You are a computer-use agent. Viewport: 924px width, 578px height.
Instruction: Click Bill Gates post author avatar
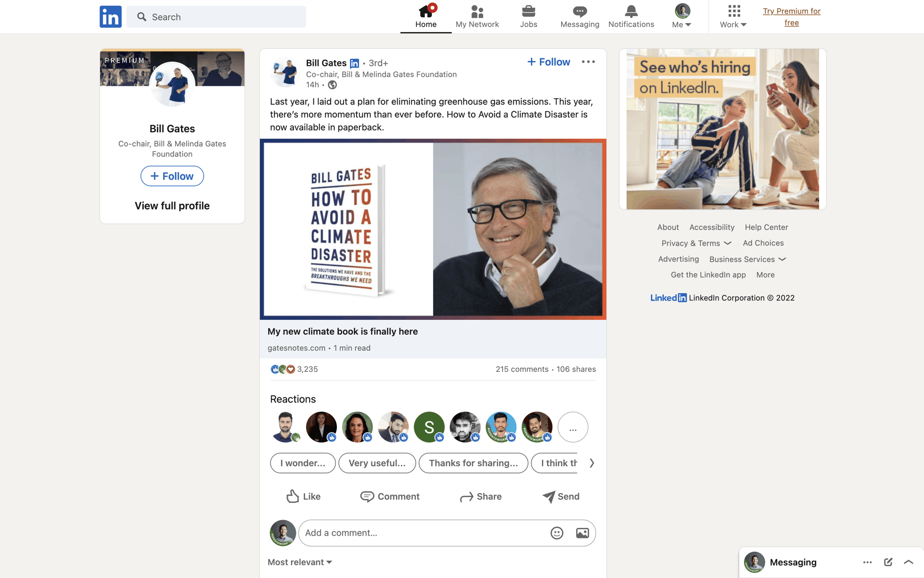pos(285,72)
